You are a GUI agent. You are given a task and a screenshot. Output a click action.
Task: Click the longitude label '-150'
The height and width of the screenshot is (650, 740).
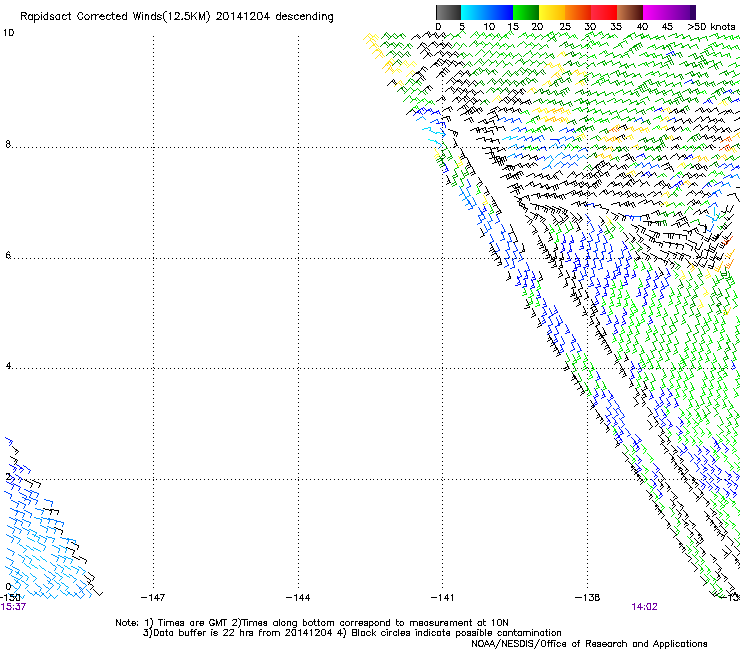10,598
